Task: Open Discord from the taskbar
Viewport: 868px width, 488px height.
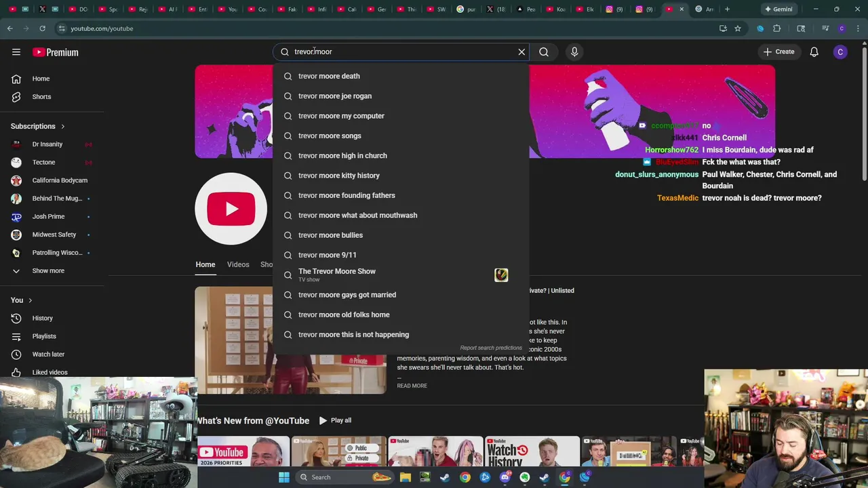Action: click(505, 477)
